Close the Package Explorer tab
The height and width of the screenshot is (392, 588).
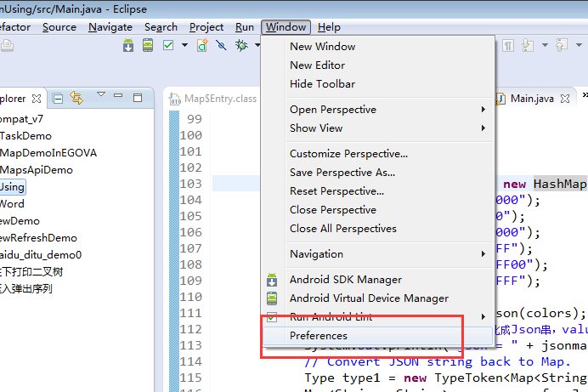(37, 99)
